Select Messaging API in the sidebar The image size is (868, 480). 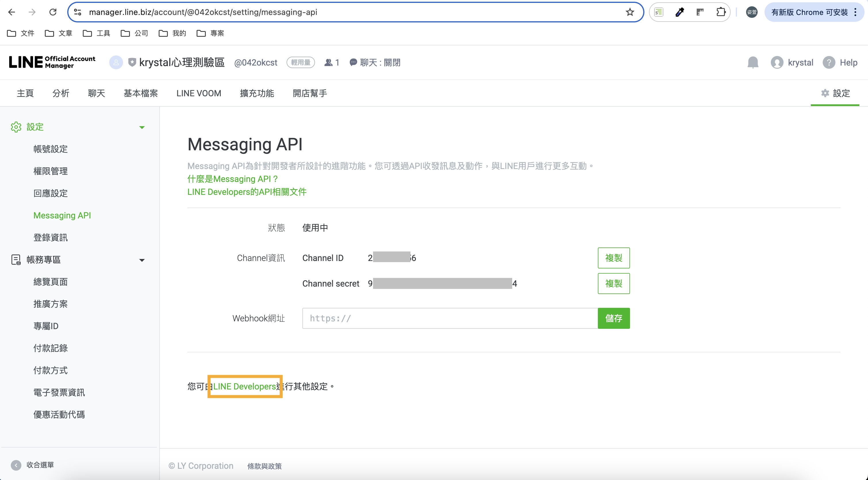pos(62,215)
